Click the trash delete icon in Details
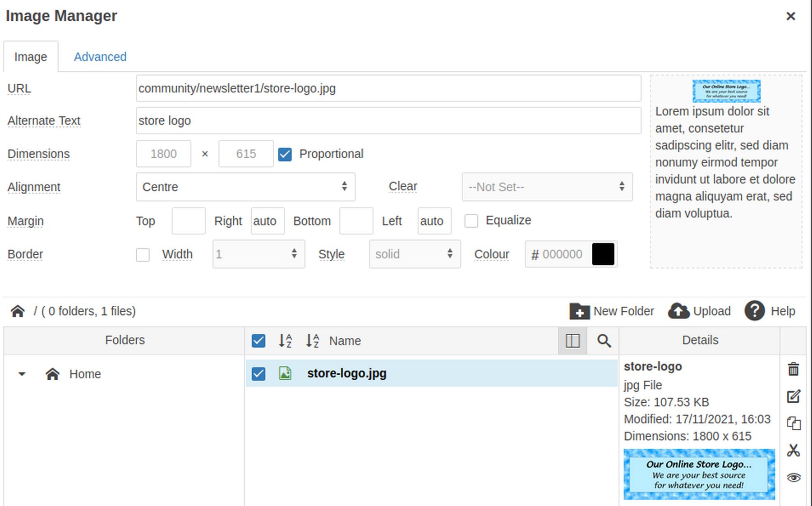This screenshot has height=506, width=812. click(x=793, y=369)
